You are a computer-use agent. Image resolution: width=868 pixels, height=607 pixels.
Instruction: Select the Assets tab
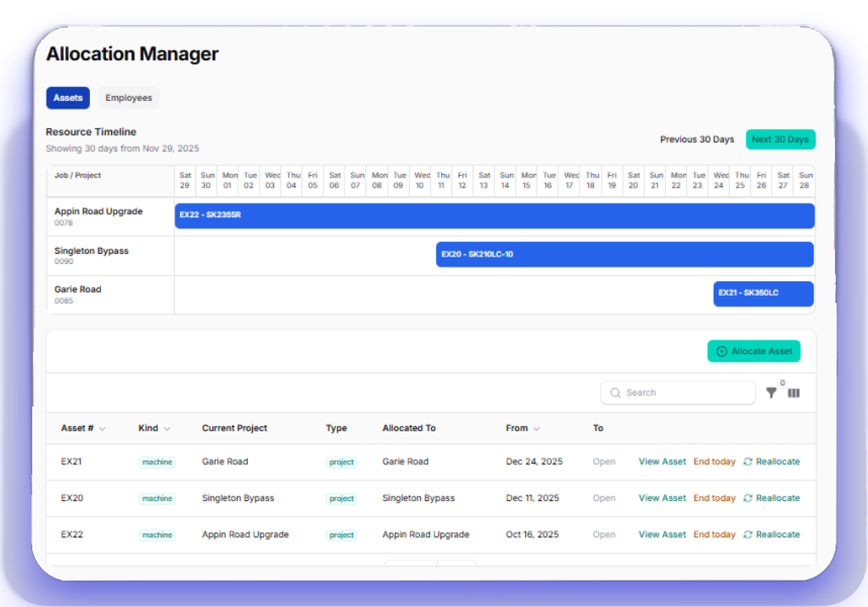(68, 98)
